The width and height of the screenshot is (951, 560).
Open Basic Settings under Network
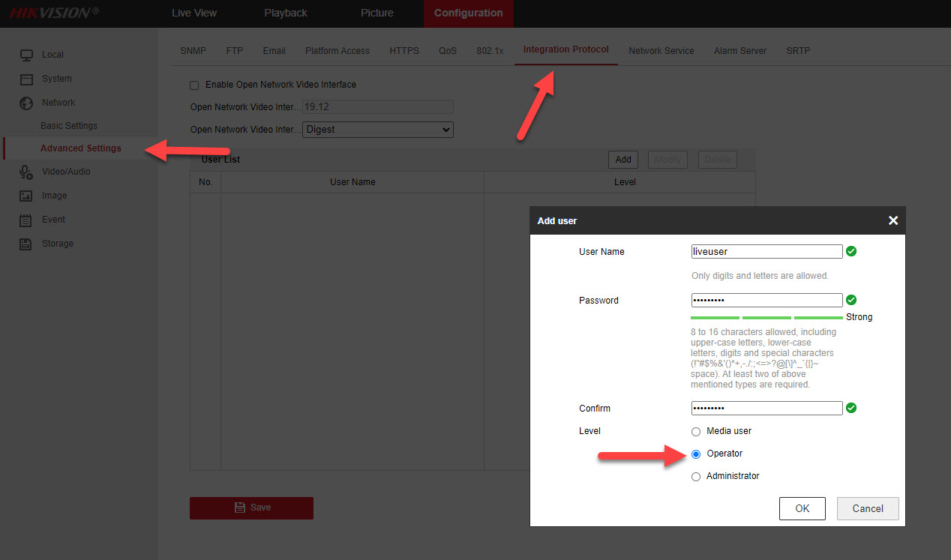pos(69,126)
